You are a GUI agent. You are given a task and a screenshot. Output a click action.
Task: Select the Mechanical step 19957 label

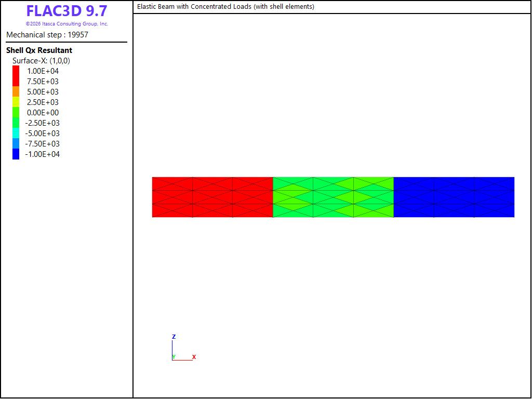tap(47, 35)
